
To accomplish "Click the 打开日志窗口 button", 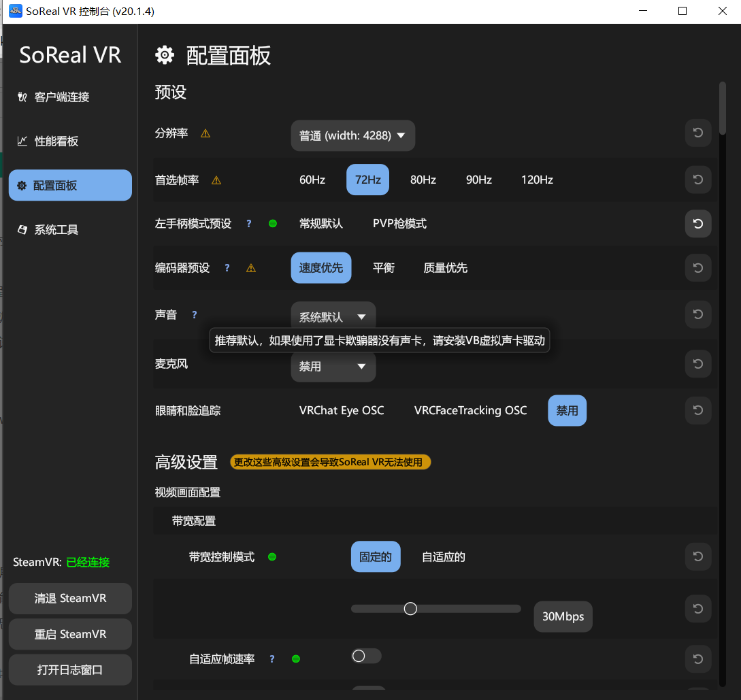I will pyautogui.click(x=70, y=670).
